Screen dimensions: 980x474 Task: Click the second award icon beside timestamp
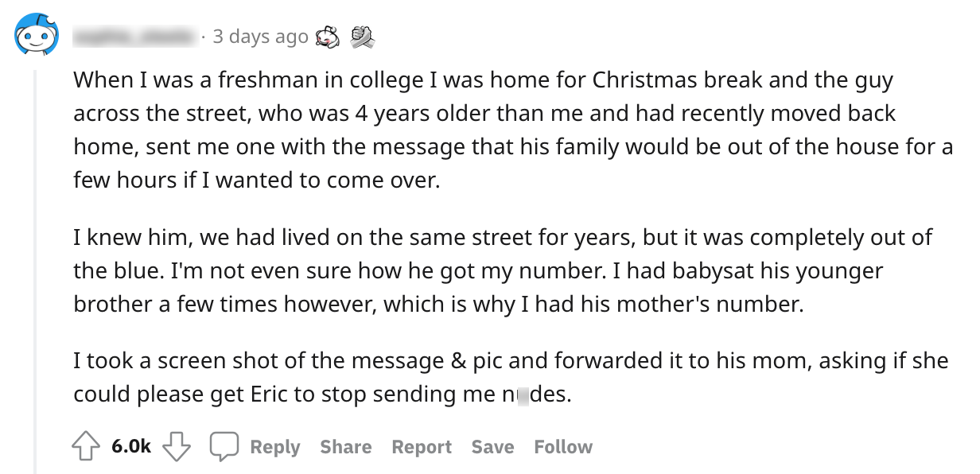[x=362, y=37]
